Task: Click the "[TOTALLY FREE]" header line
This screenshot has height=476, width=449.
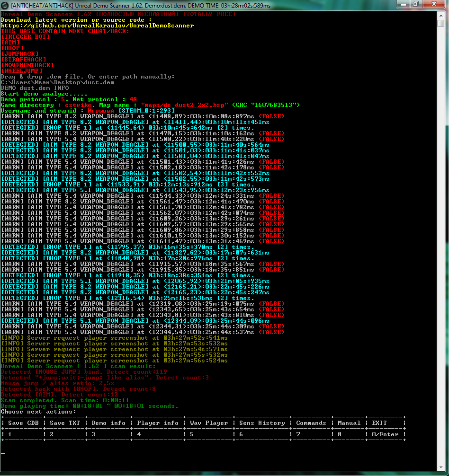Action: [x=118, y=14]
